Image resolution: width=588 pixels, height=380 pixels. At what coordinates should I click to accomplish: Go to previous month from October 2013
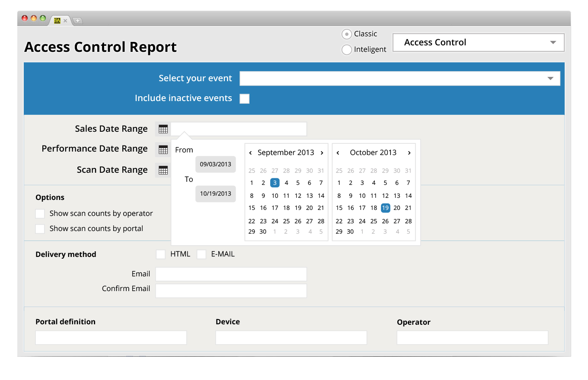tap(338, 153)
